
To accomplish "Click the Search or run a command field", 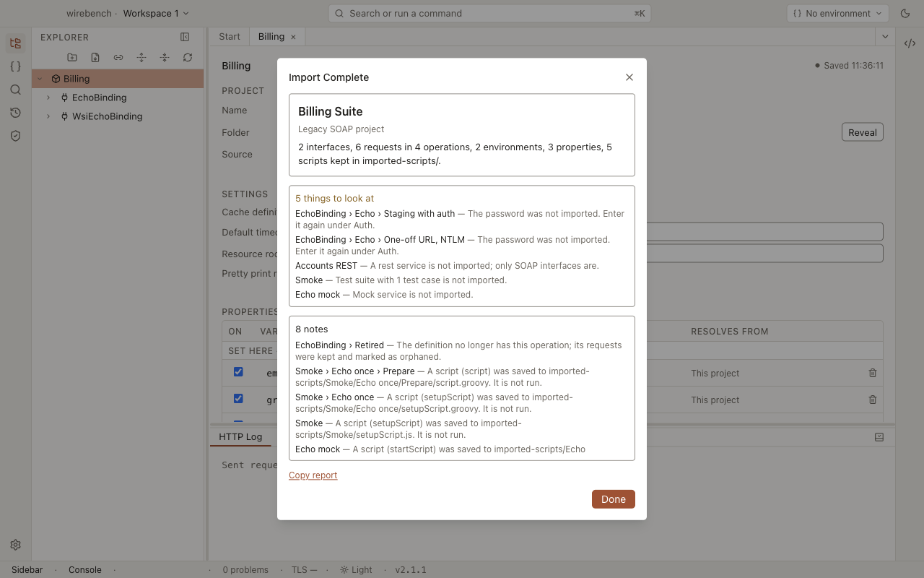I will (489, 13).
